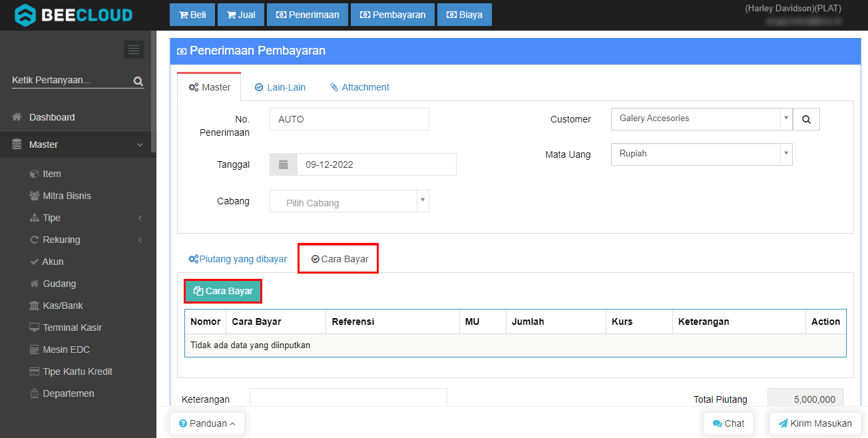Open Item in the Master menu
The height and width of the screenshot is (438, 868).
click(x=52, y=174)
